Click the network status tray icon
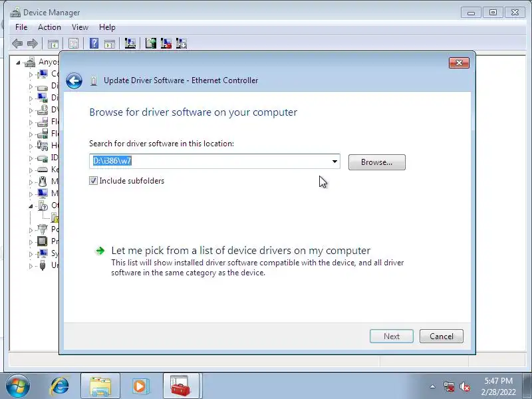This screenshot has width=532, height=399. tap(449, 386)
